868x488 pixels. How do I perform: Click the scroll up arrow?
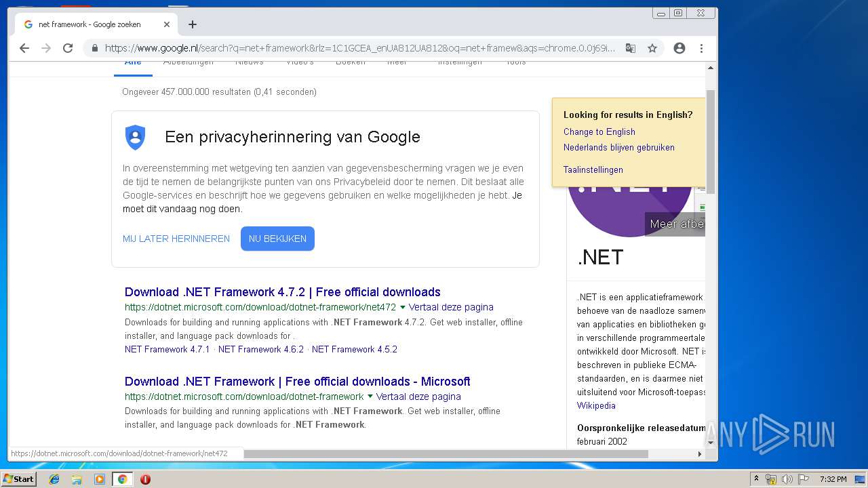[x=711, y=68]
